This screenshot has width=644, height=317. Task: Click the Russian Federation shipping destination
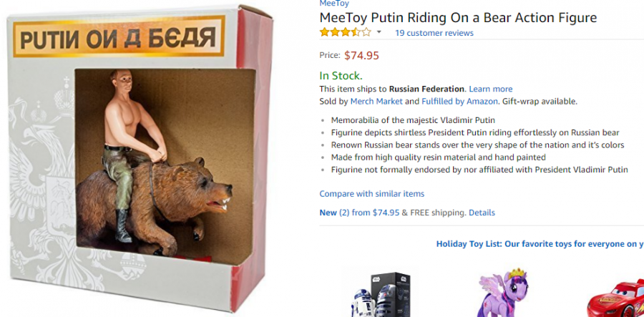click(426, 89)
